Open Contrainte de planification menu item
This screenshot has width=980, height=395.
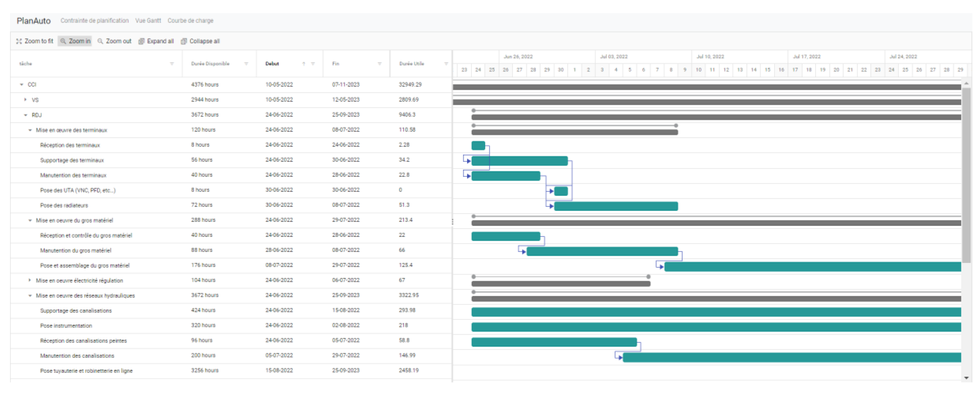[x=94, y=21]
